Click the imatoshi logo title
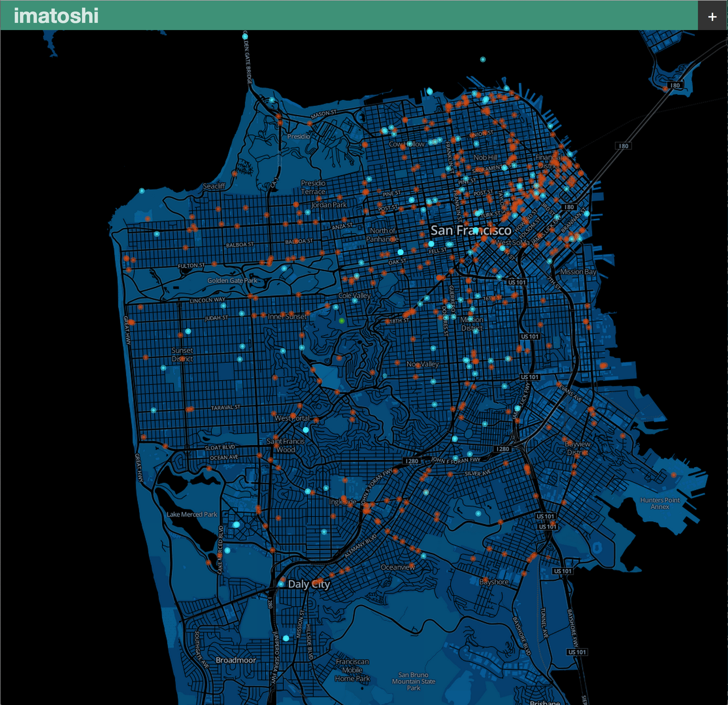Screen dimensions: 728x705 (x=56, y=16)
